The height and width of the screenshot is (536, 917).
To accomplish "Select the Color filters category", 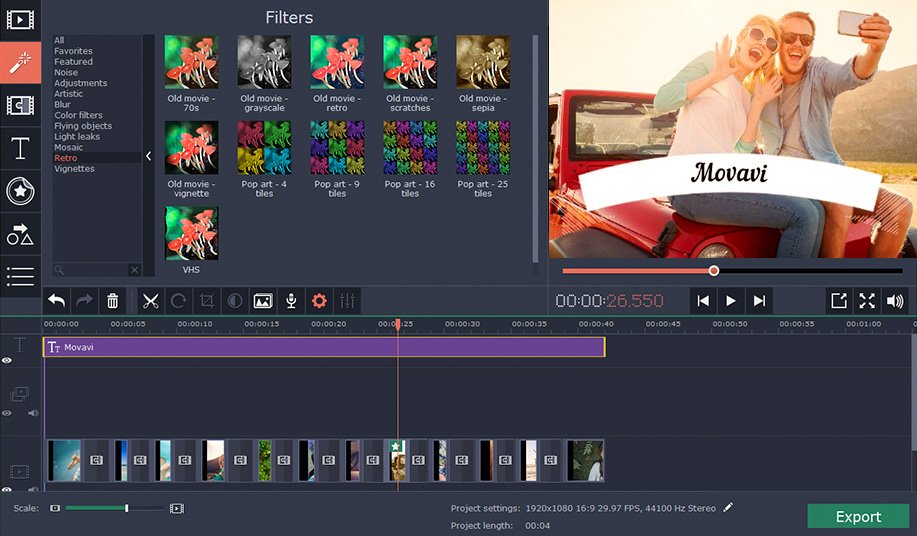I will coord(78,115).
